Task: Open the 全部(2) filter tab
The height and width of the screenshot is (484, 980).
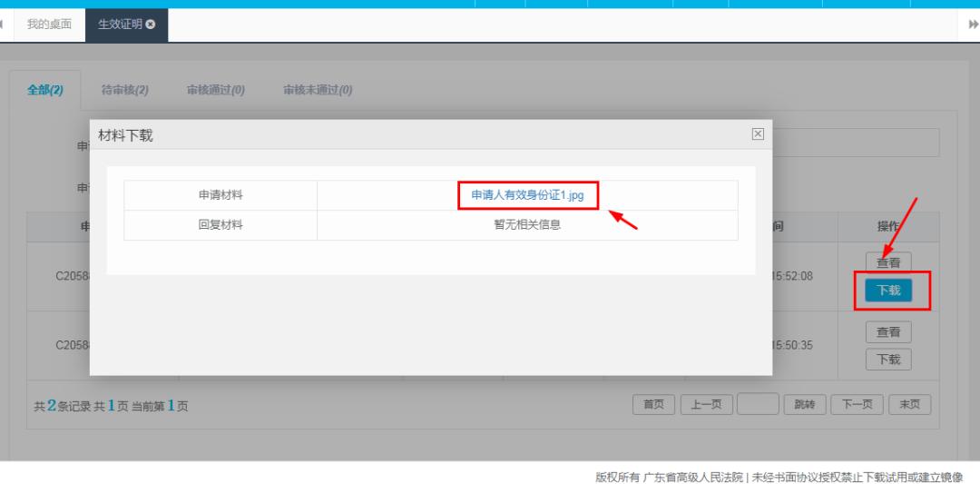Action: coord(45,90)
